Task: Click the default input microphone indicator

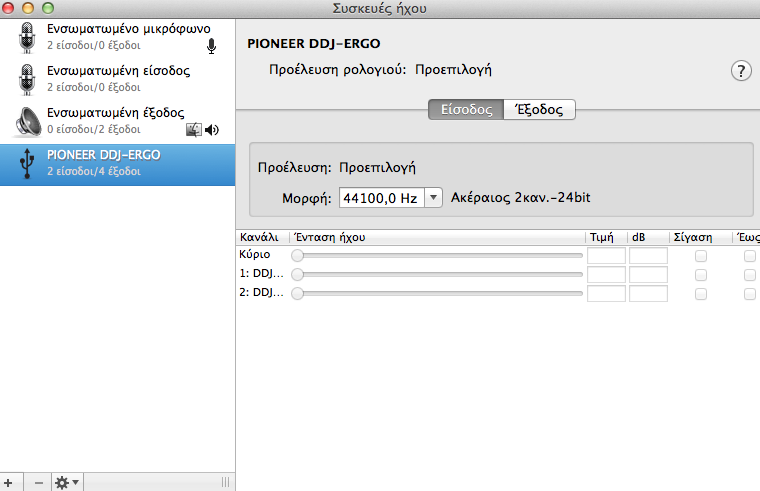Action: (x=211, y=46)
